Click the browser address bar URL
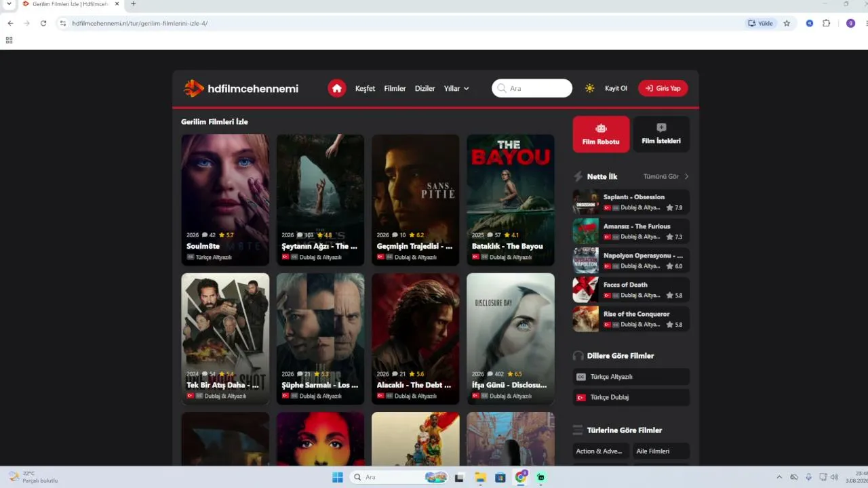The height and width of the screenshot is (488, 868). click(140, 23)
